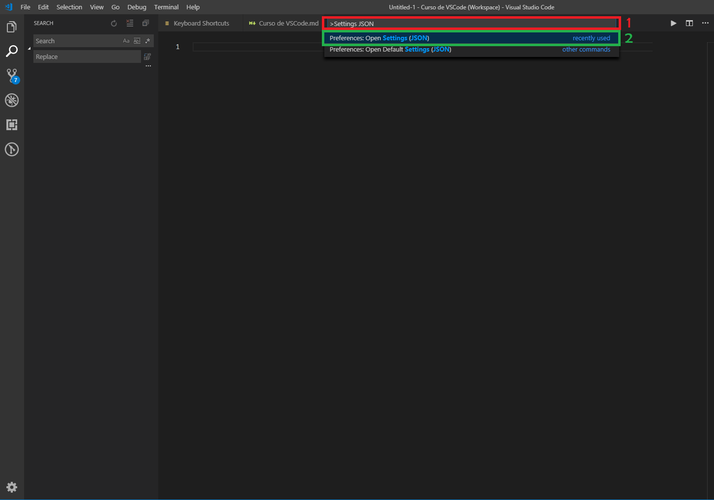The height and width of the screenshot is (500, 714).
Task: Clear search results icon
Action: coord(130,23)
